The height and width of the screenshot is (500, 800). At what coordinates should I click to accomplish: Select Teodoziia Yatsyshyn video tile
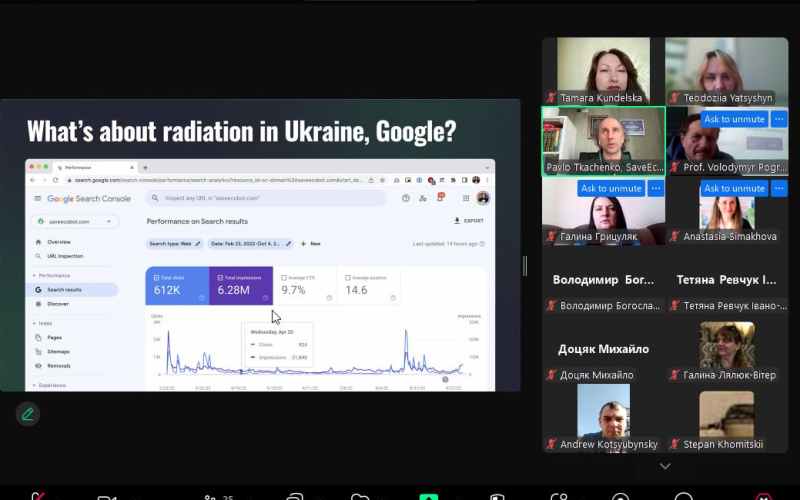point(727,71)
